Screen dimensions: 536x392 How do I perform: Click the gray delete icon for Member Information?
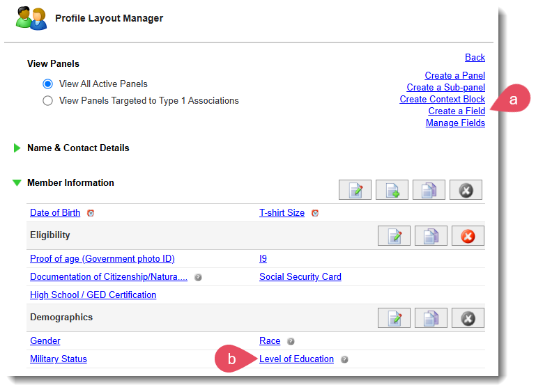(466, 190)
